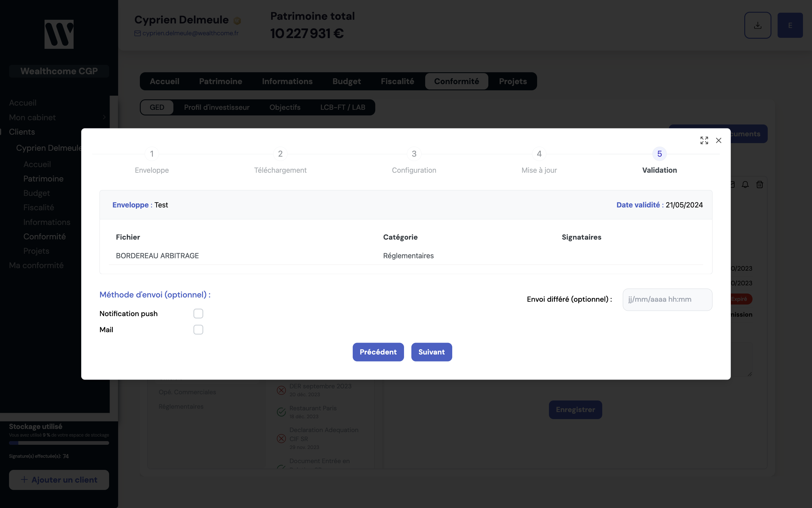812x508 pixels.
Task: Open Projets in client sidebar submenu
Action: click(x=36, y=251)
